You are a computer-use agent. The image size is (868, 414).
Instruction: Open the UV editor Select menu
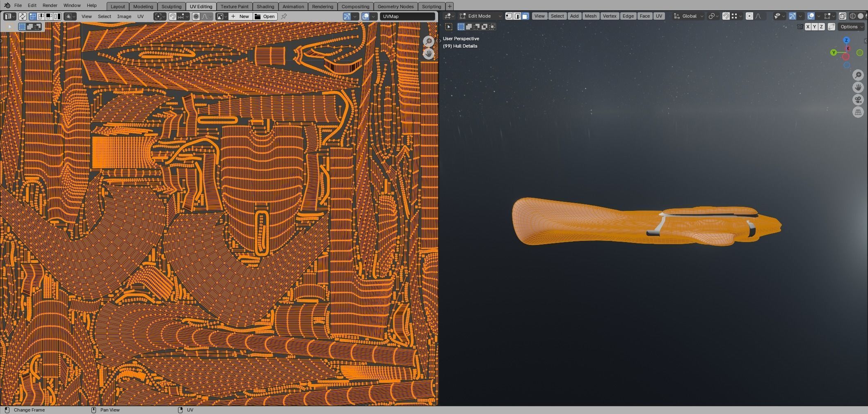[105, 16]
